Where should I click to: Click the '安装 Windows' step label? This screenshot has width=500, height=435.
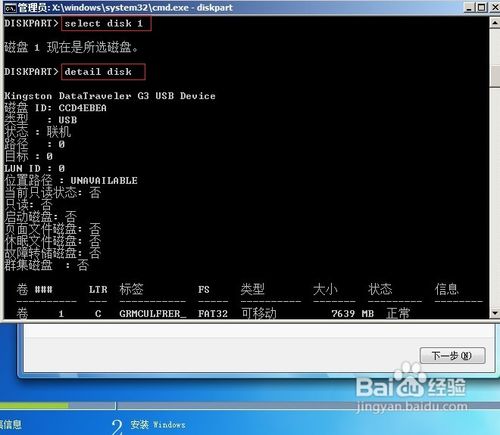pos(158,425)
